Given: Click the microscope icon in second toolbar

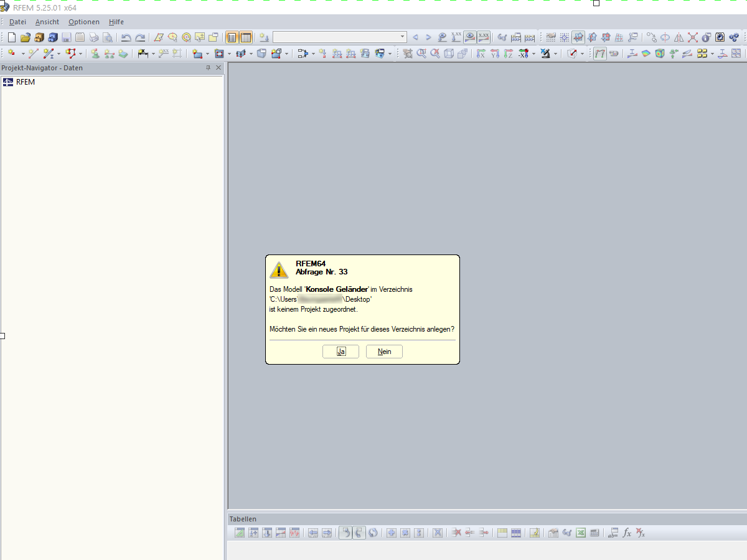Looking at the screenshot, I should tap(545, 54).
